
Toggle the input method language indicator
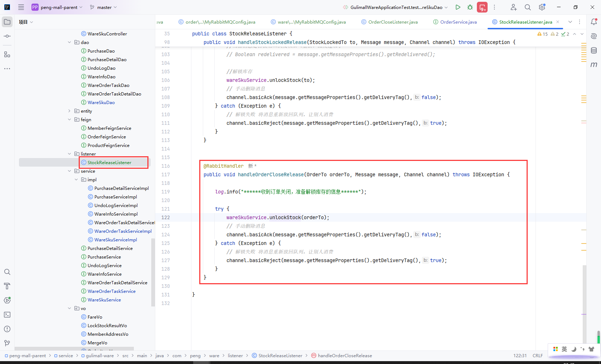click(565, 349)
